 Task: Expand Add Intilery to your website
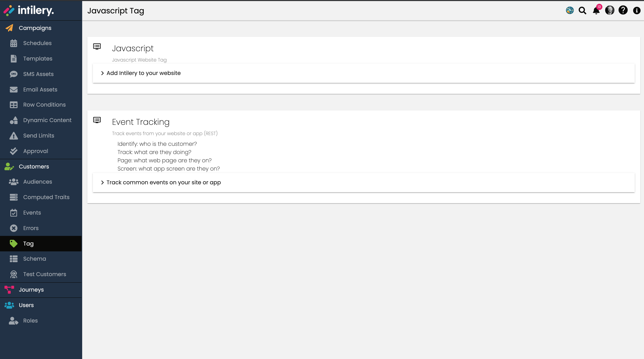(x=143, y=73)
